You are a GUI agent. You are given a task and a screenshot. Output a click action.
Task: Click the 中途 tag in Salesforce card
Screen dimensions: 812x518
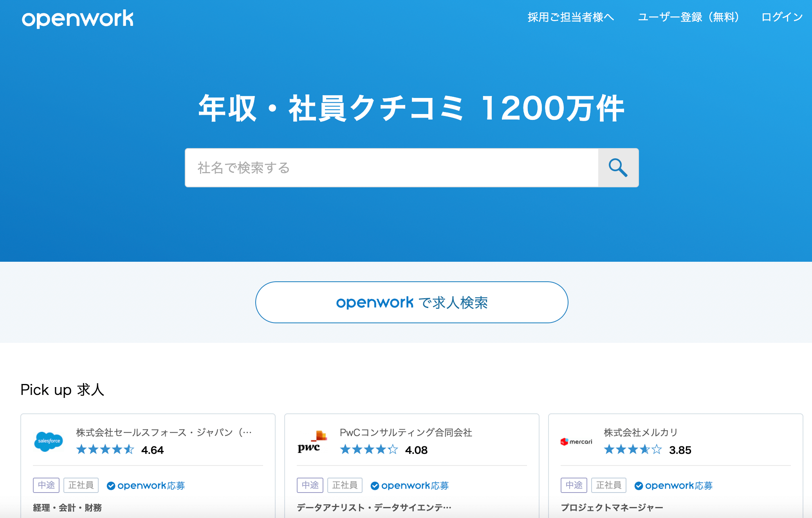coord(46,485)
